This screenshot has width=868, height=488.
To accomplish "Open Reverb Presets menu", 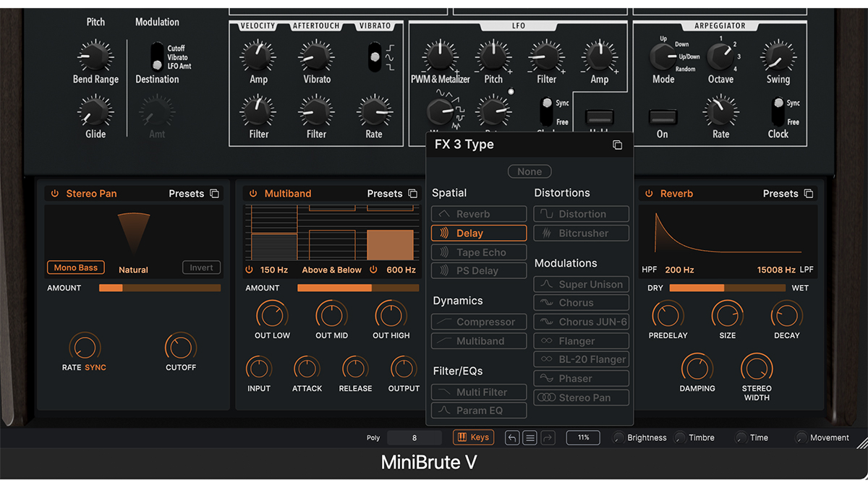I will 780,194.
